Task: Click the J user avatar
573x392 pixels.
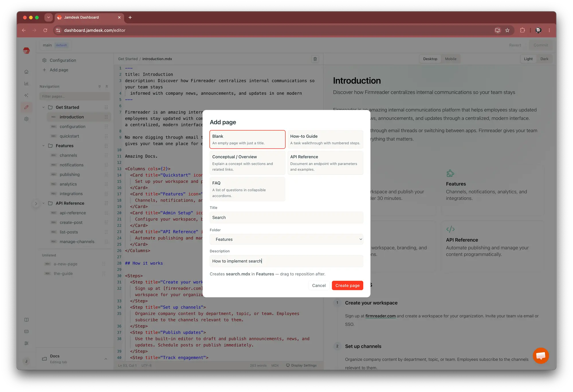Action: [26, 361]
